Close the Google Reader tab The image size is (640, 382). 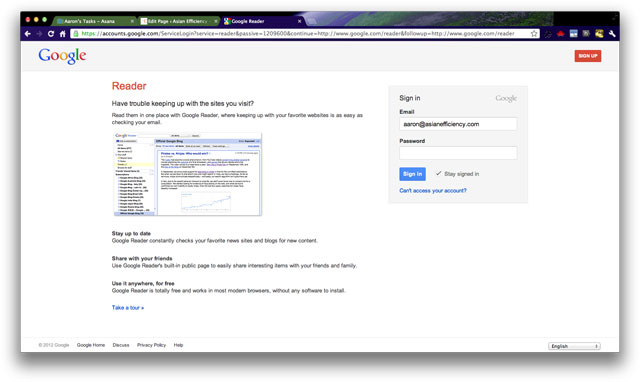[x=300, y=21]
